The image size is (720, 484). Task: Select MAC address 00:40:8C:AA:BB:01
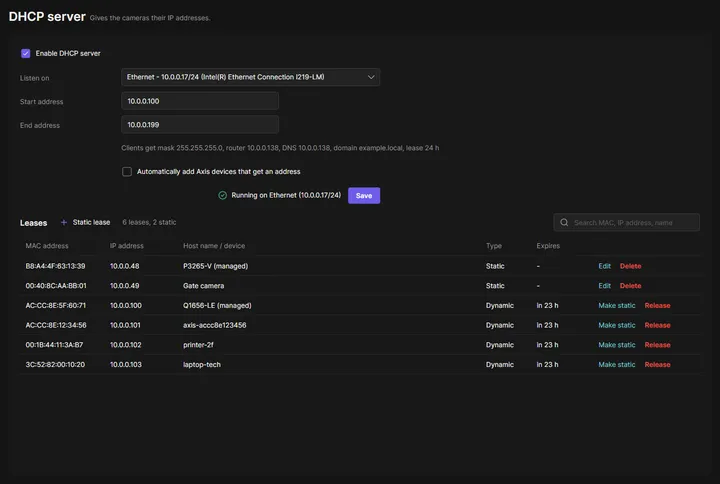56,286
